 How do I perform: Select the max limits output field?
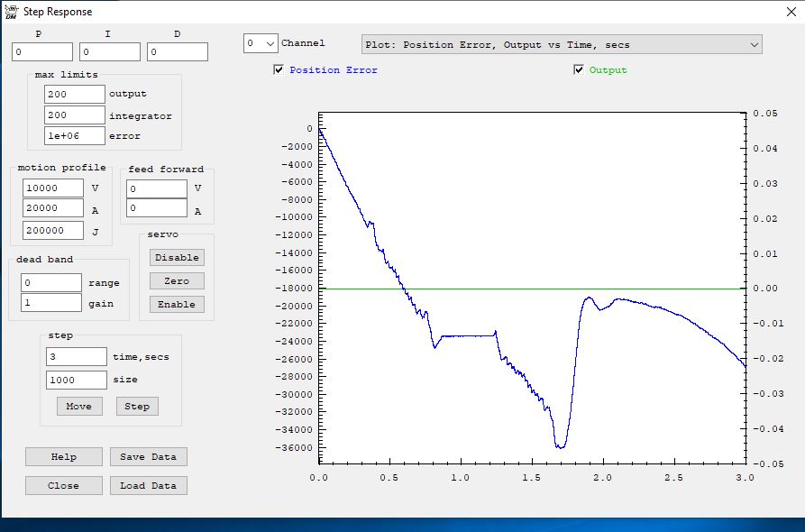[75, 94]
